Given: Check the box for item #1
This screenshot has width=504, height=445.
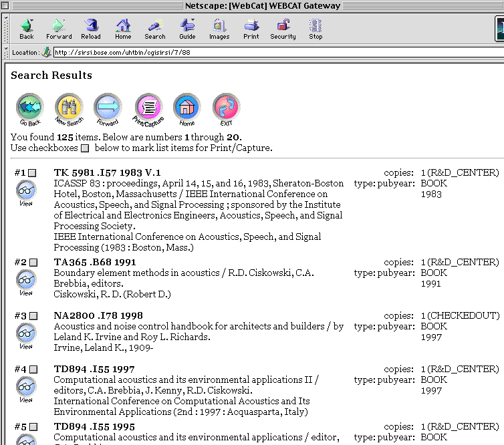Looking at the screenshot, I should tap(33, 173).
